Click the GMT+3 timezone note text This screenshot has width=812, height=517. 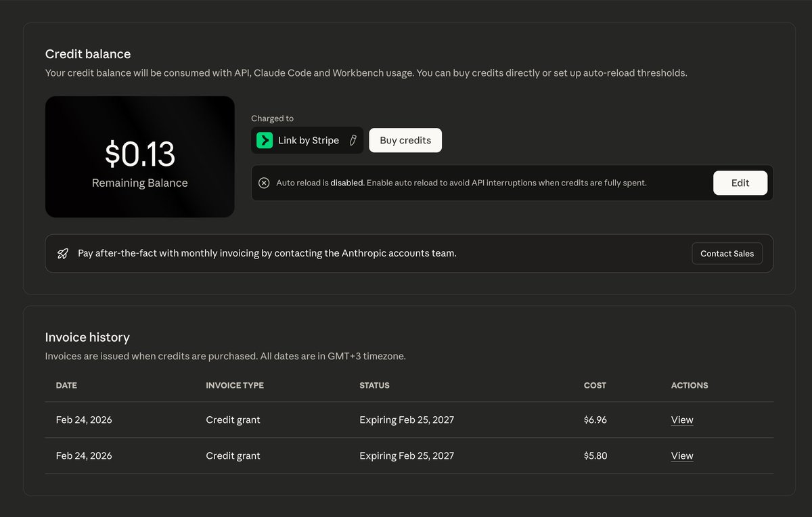[x=225, y=356]
